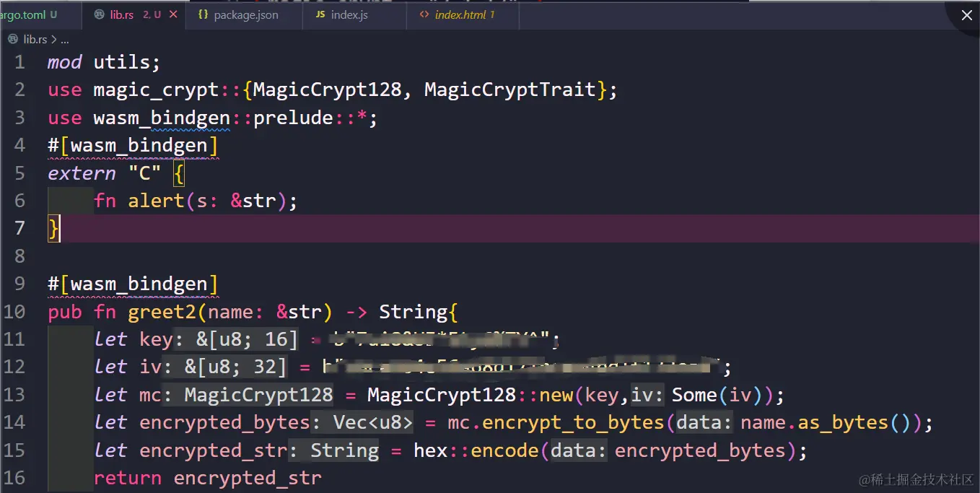Expand the '...' breadcrumb after lib.rs
The width and height of the screenshot is (980, 493).
pos(65,40)
